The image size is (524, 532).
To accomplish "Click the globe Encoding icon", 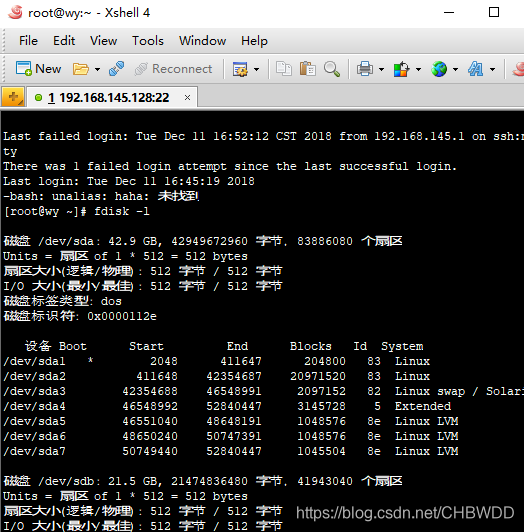I will point(439,69).
